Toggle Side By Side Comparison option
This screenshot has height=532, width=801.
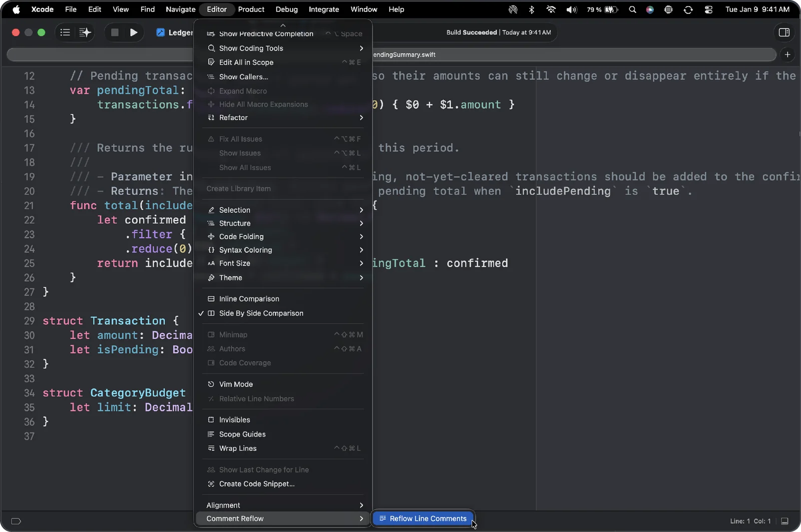pos(283,313)
